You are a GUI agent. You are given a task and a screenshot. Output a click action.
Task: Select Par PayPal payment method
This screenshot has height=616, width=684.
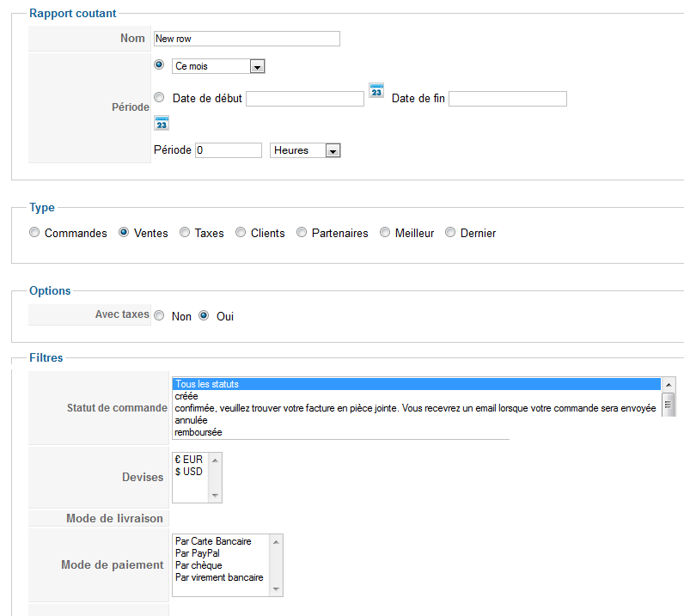point(198,553)
